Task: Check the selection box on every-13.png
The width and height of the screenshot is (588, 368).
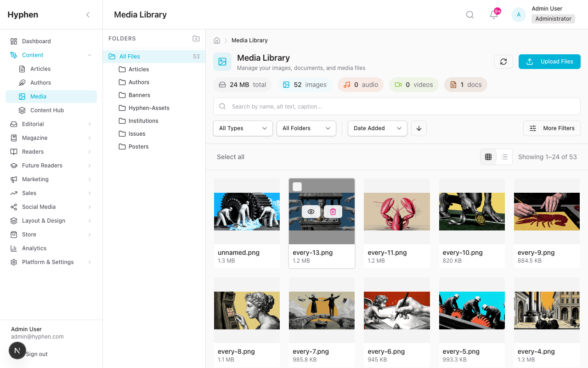Action: (297, 187)
